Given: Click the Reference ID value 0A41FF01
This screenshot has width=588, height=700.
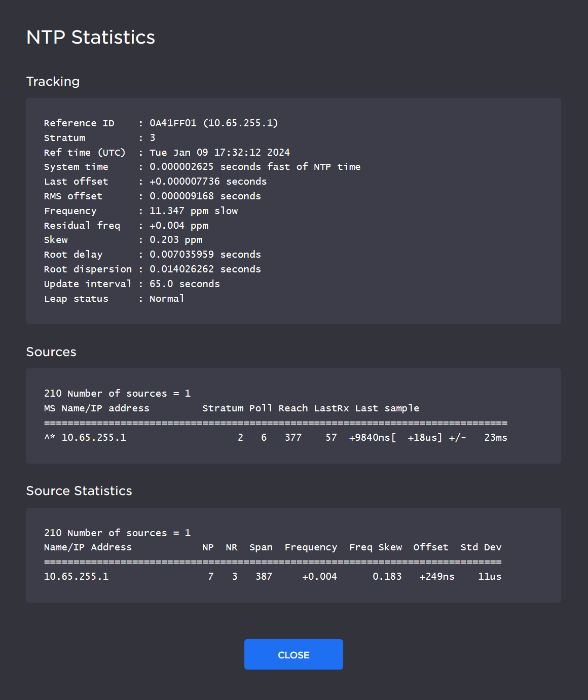Looking at the screenshot, I should pyautogui.click(x=173, y=123).
